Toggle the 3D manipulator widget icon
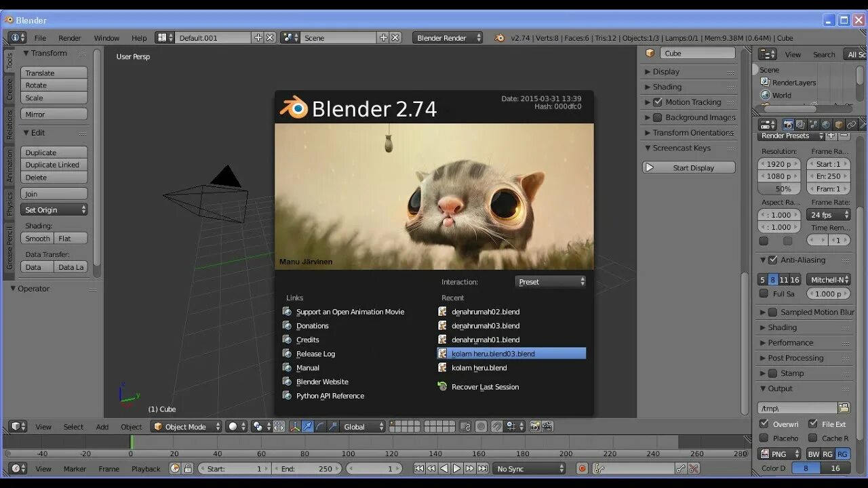Viewport: 868px width, 488px height. tap(294, 426)
